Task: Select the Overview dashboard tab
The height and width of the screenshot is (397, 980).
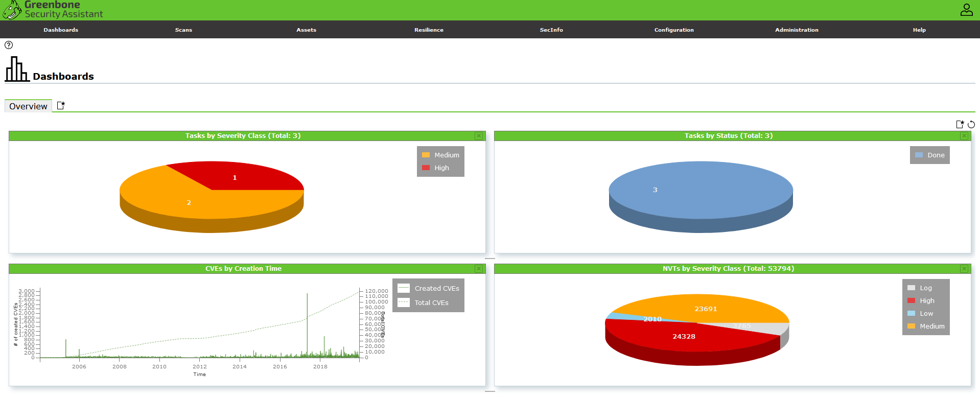Action: click(x=28, y=106)
